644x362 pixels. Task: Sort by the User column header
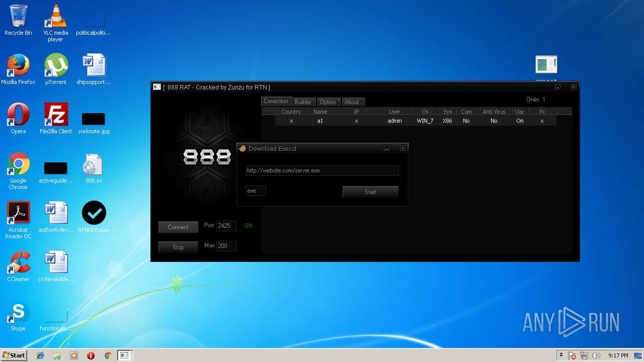(394, 112)
